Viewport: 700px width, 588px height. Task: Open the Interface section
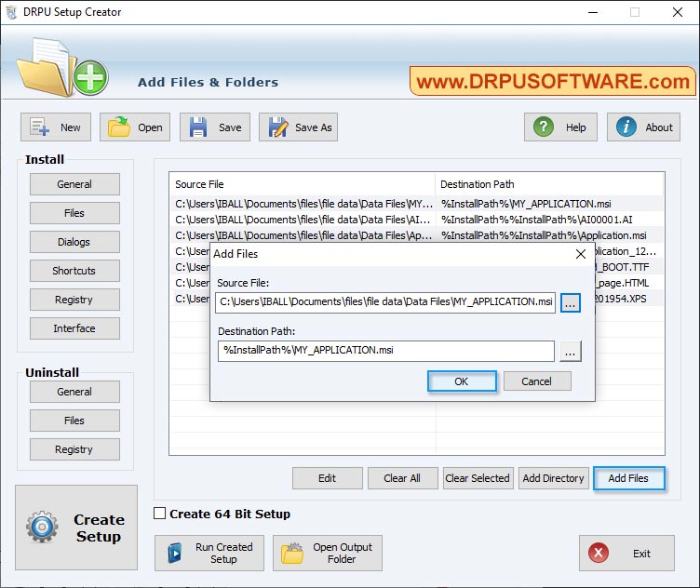(74, 328)
